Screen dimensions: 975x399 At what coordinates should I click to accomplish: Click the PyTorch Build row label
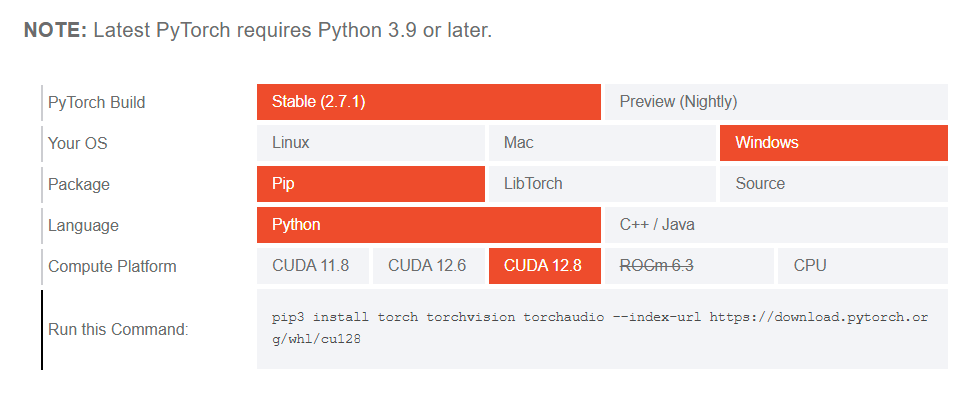pos(96,103)
